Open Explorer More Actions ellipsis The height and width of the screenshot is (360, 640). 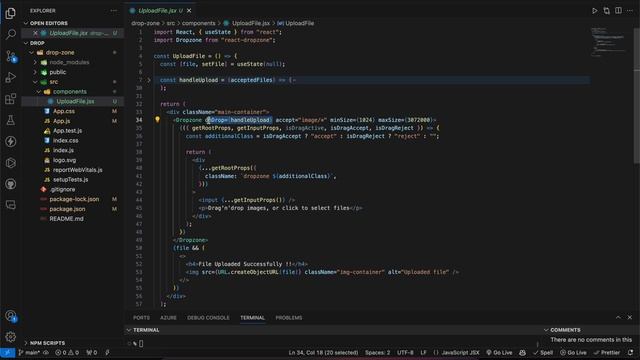113,11
